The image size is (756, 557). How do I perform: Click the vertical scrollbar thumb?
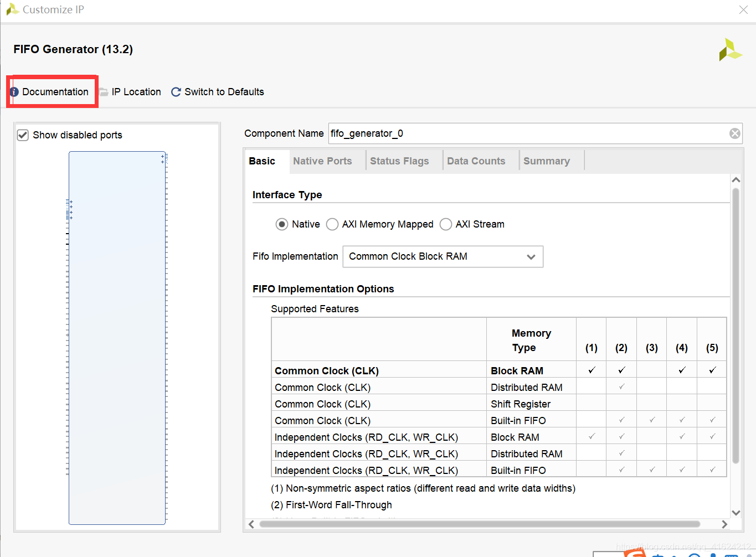point(736,326)
